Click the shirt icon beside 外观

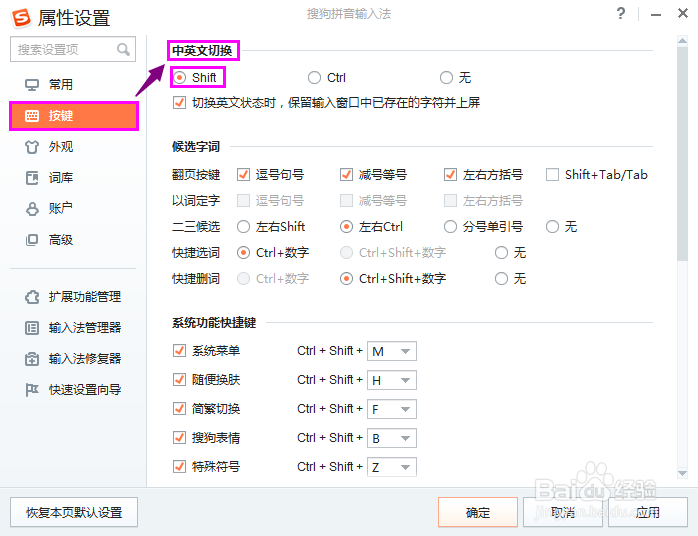(x=32, y=147)
